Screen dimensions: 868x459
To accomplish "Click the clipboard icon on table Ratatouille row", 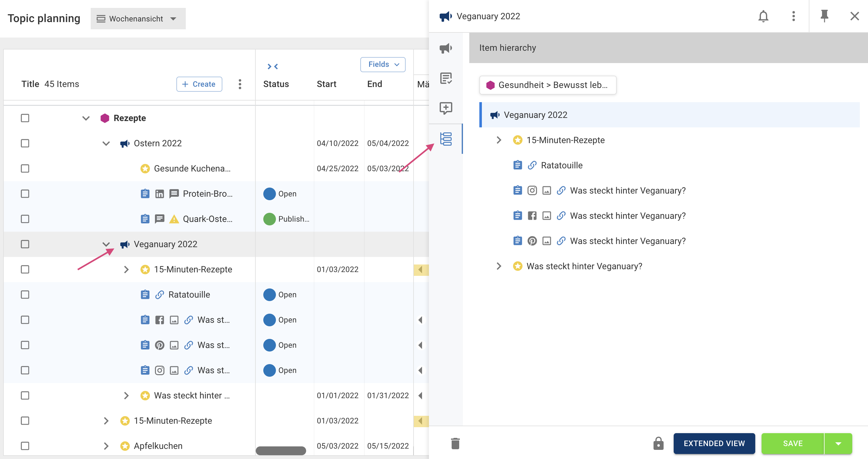I will [145, 295].
